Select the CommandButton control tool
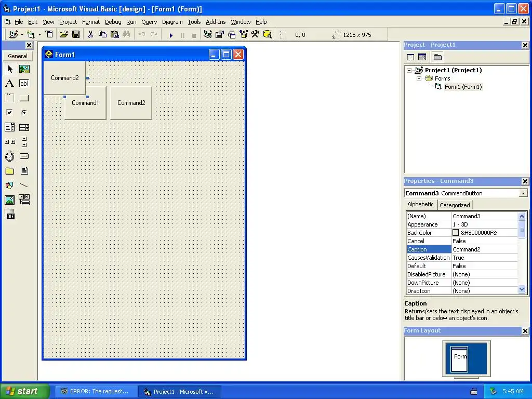The image size is (532, 399). (x=24, y=98)
